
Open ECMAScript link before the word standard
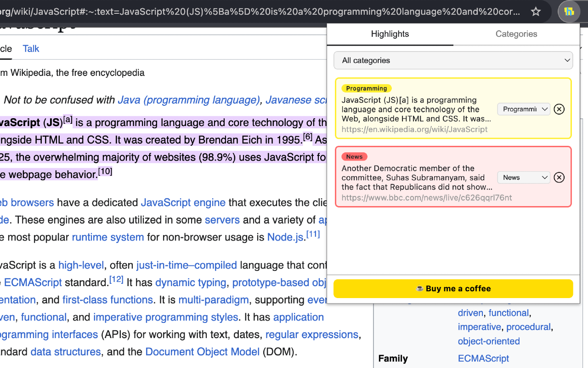coord(33,282)
